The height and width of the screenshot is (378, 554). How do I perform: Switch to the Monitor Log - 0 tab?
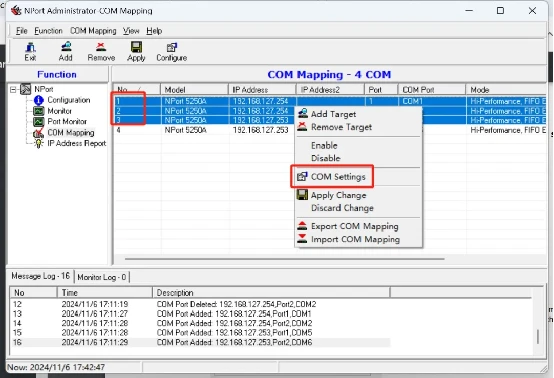102,277
